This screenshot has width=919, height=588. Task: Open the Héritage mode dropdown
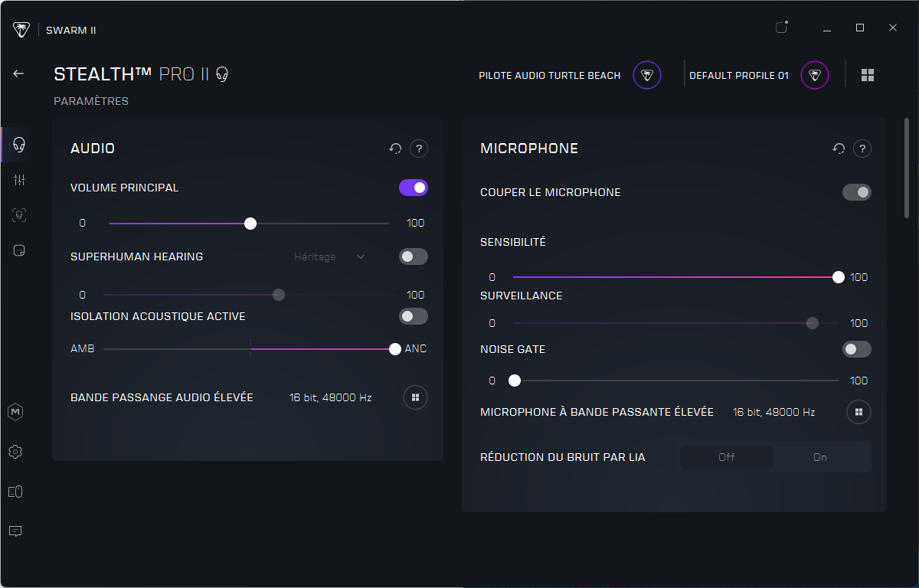pos(329,256)
